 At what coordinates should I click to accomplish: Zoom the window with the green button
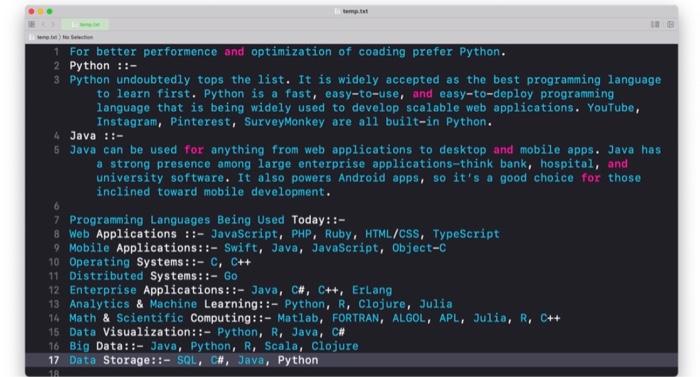tap(50, 11)
